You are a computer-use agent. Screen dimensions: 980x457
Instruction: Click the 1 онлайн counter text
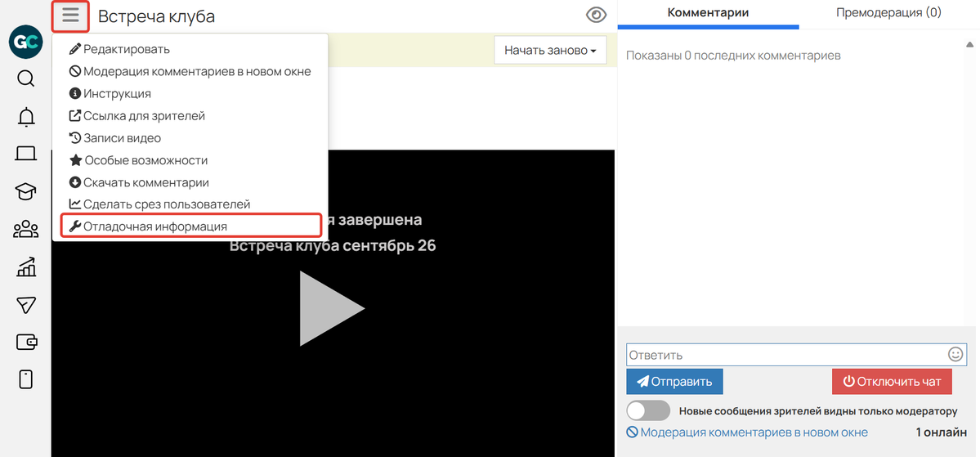(942, 432)
